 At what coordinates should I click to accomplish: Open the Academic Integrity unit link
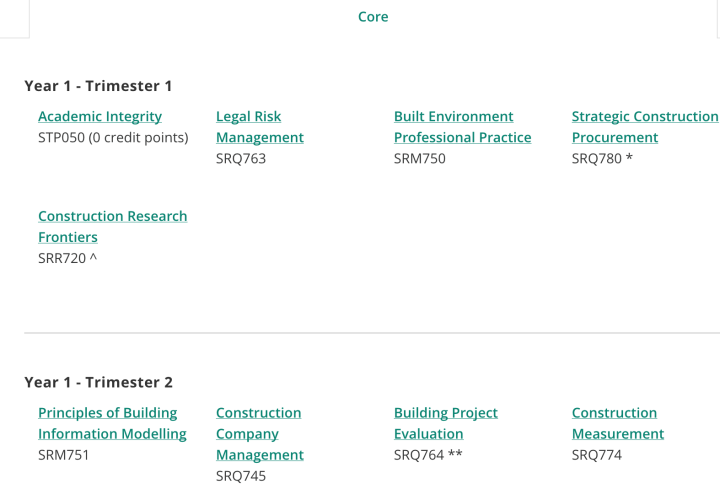tap(100, 116)
